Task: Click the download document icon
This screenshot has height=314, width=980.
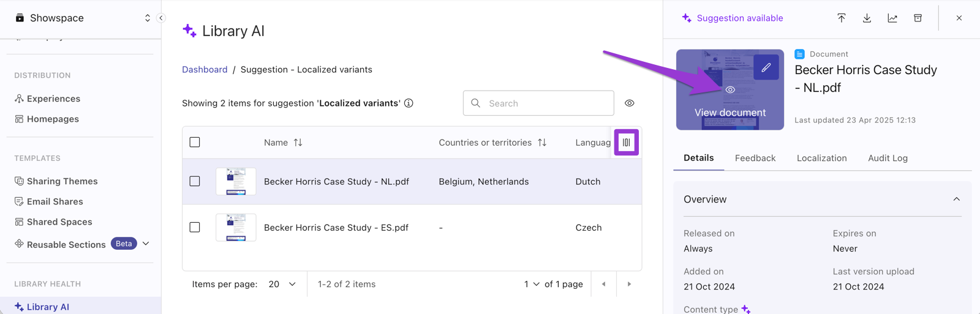Action: coord(867,18)
